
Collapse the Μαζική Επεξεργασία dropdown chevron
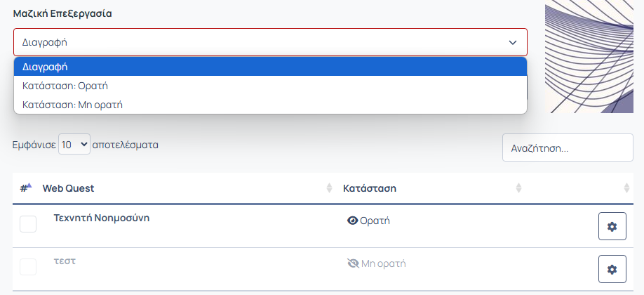tap(513, 42)
